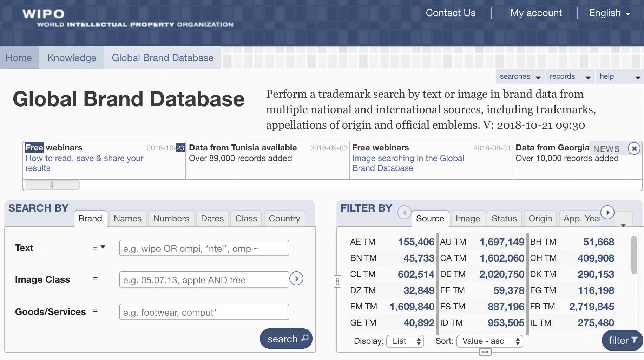The width and height of the screenshot is (644, 360).
Task: Click the news ticker horizontal scrollbar handle
Action: [52, 185]
